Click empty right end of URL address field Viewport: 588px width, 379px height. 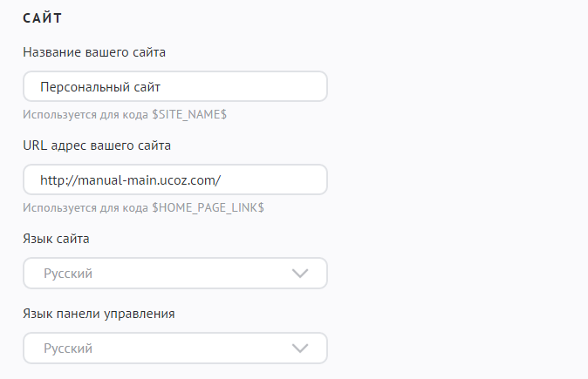(x=288, y=180)
